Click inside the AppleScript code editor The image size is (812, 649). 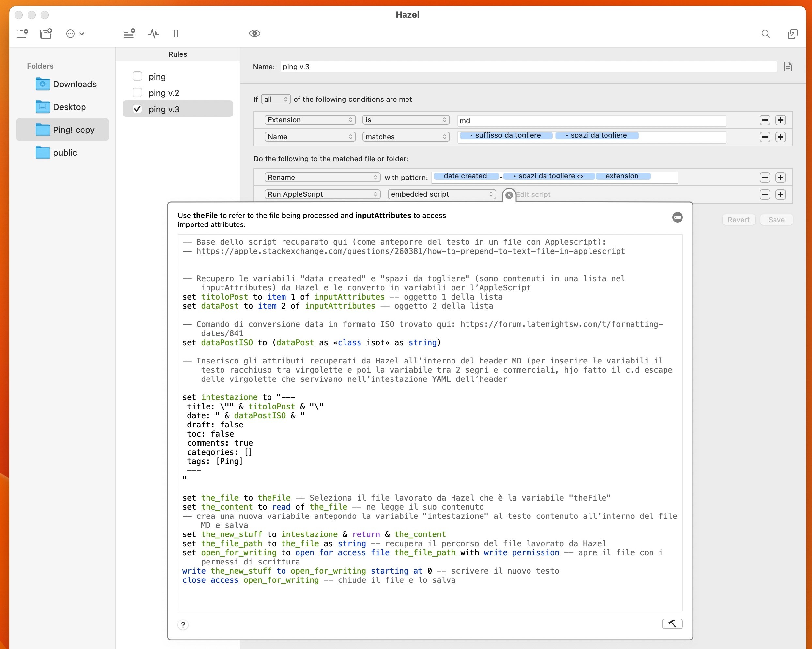click(430, 423)
